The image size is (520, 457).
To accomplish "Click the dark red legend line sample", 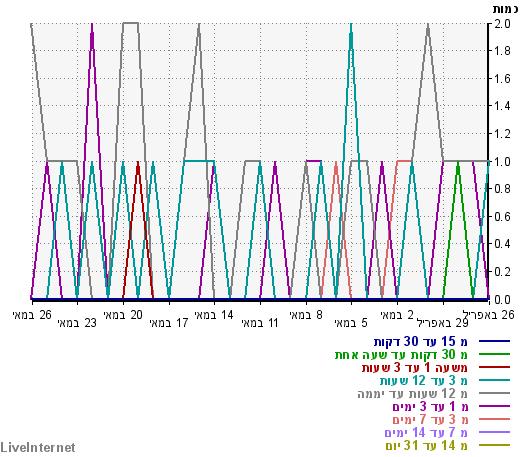I will pyautogui.click(x=494, y=367).
